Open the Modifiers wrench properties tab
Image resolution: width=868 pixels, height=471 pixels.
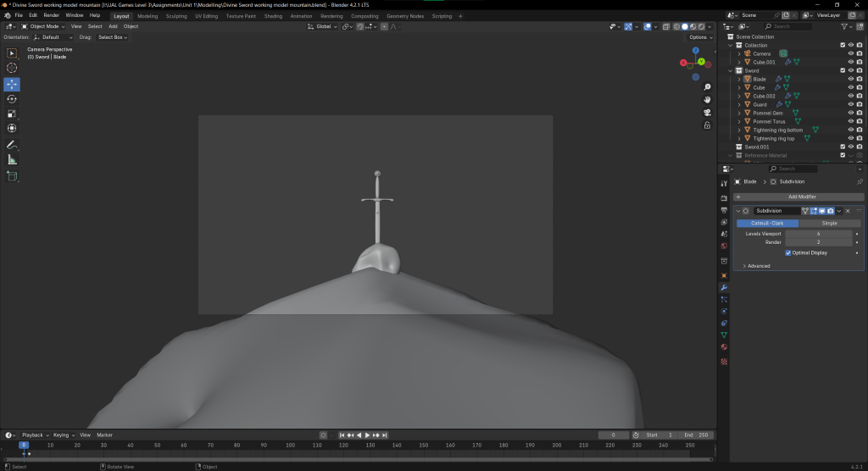click(724, 287)
